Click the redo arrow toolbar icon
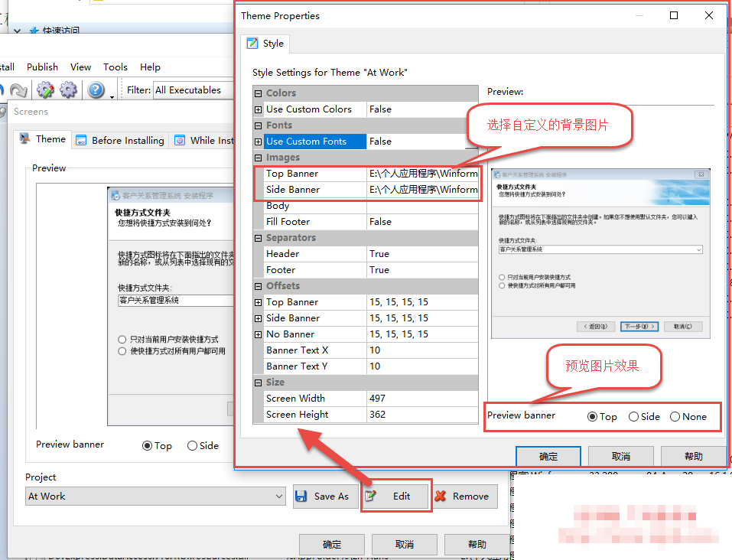This screenshot has height=560, width=732. click(18, 90)
